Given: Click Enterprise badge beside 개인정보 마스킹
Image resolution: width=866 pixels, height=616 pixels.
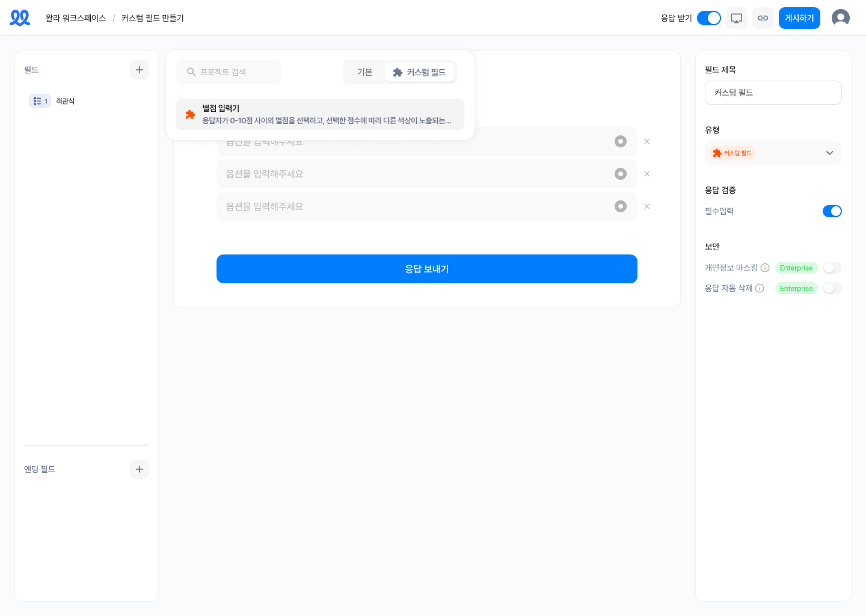Looking at the screenshot, I should coord(796,268).
